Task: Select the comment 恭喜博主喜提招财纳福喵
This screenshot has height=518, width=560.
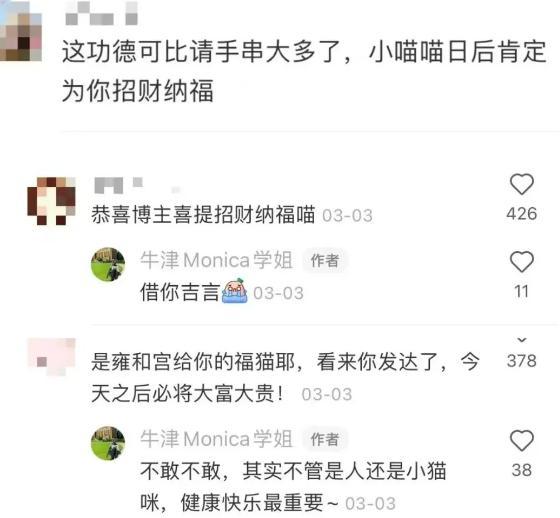Action: [203, 215]
